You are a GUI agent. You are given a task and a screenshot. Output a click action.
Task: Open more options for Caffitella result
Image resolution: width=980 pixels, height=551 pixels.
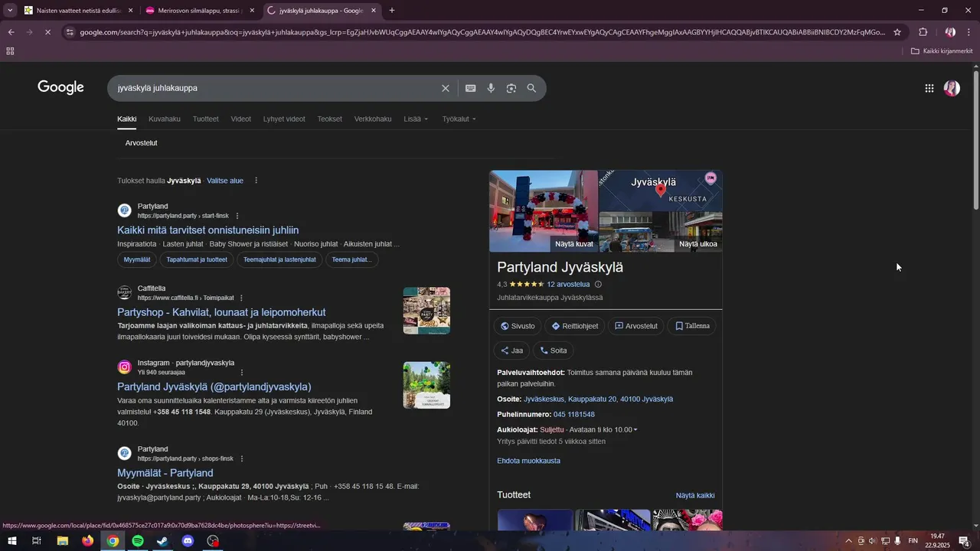click(241, 298)
